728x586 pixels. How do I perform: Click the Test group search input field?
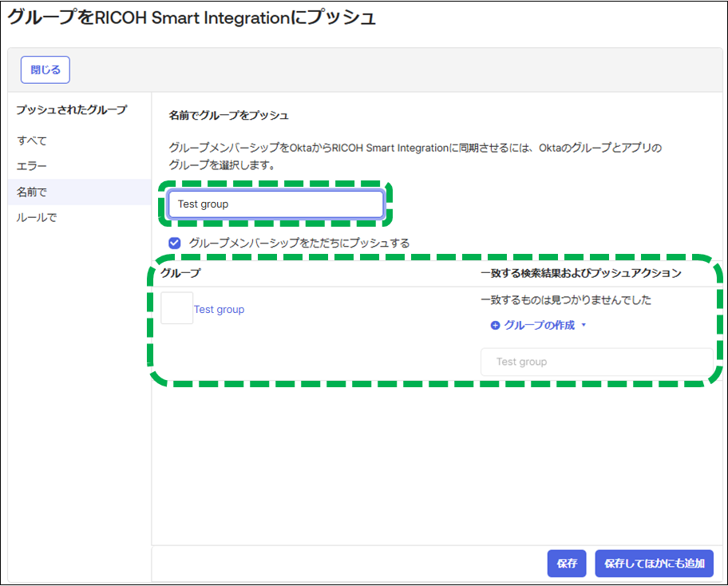(275, 204)
